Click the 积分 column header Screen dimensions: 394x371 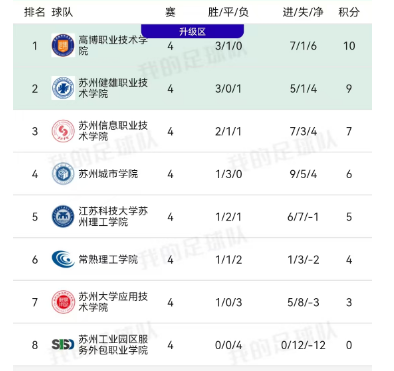click(x=349, y=12)
